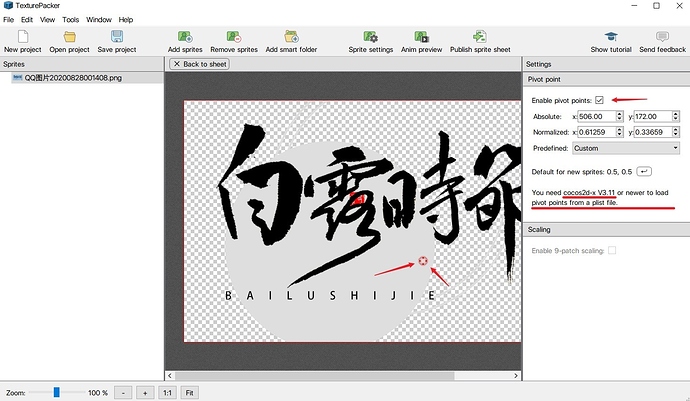Click sprite thumbnail icon for QQ图片 file
Image resolution: width=690 pixels, height=401 pixels.
click(x=17, y=77)
